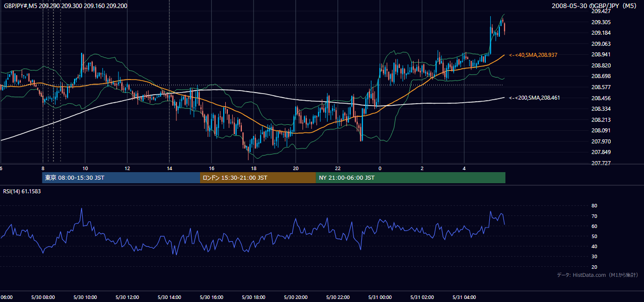Click the 5/30 14:00 date label on bottom axis
Screen dimensions: 644x302
(x=169, y=297)
